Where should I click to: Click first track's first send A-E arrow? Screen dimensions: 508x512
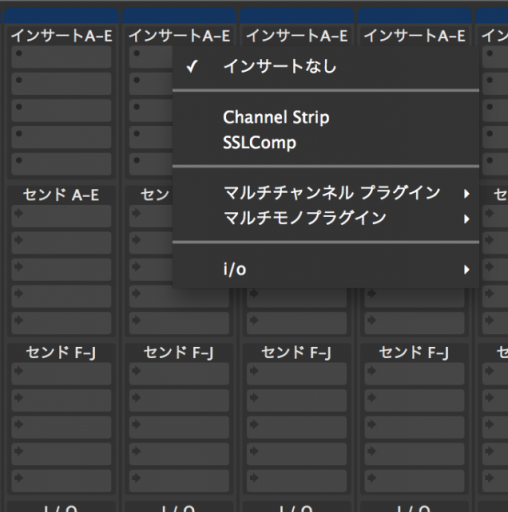coord(19,213)
